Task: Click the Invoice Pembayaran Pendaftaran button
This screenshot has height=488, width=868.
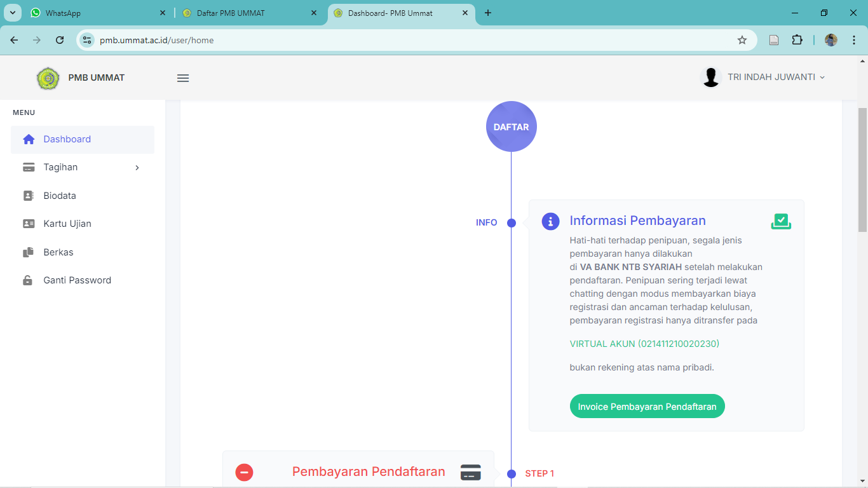Action: point(647,407)
